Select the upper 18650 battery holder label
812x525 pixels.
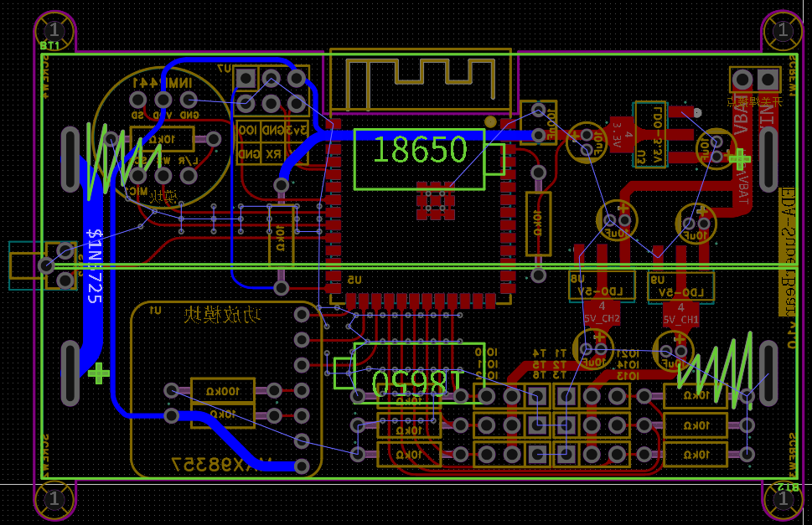pos(419,150)
